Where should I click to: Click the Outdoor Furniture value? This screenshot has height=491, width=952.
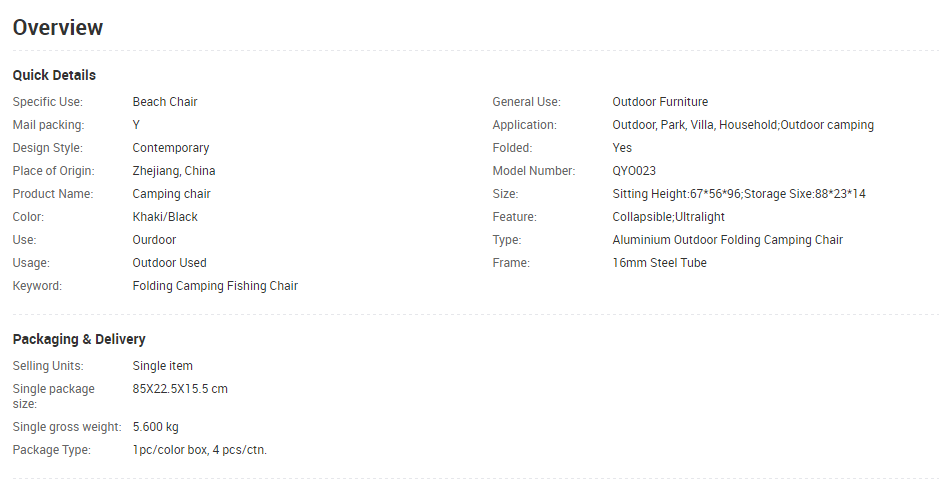pos(660,102)
